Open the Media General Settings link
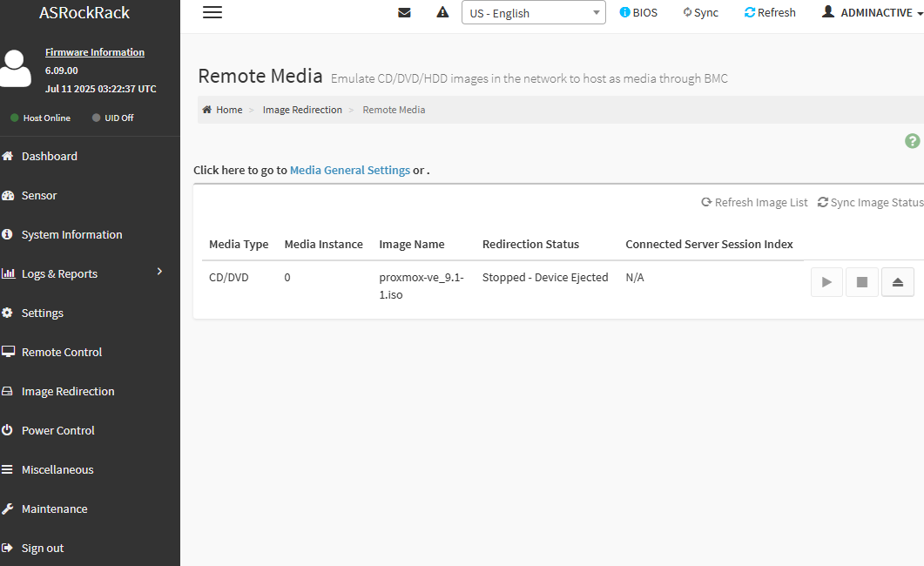This screenshot has height=566, width=924. click(349, 170)
